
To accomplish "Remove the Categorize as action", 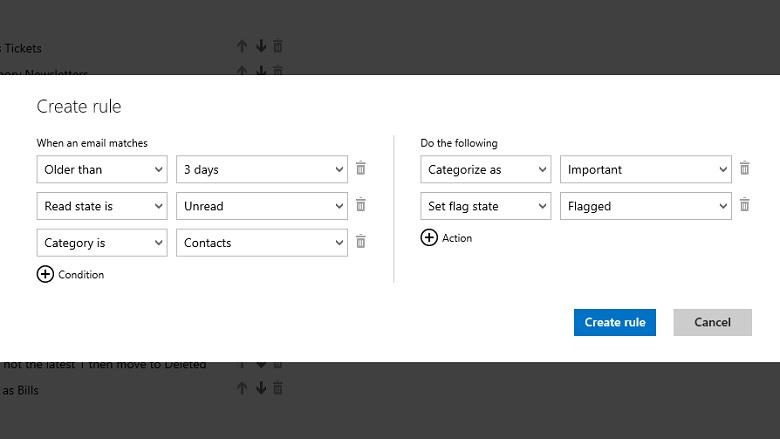I will click(745, 169).
